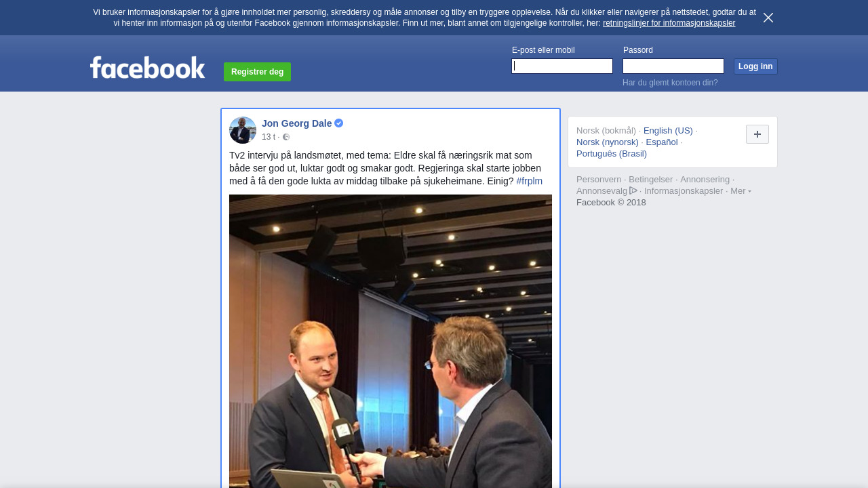Open the Har du glemt kontoen din link
Viewport: 868px width, 488px height.
(x=670, y=83)
